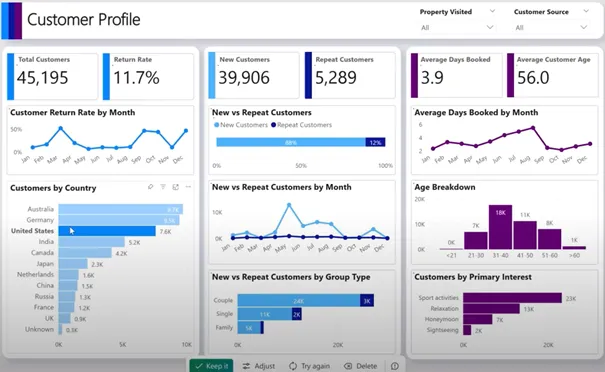Click the Delete button
The width and height of the screenshot is (605, 372).
(x=360, y=366)
